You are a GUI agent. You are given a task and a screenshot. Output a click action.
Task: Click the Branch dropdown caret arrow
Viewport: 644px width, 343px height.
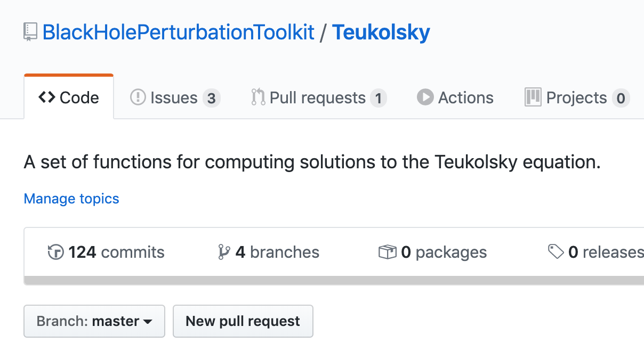pos(148,322)
